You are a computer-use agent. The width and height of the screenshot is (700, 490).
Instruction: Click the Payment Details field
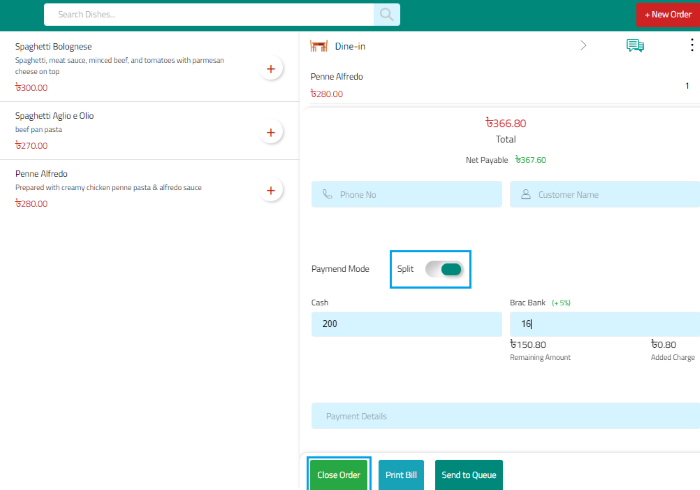pos(505,416)
